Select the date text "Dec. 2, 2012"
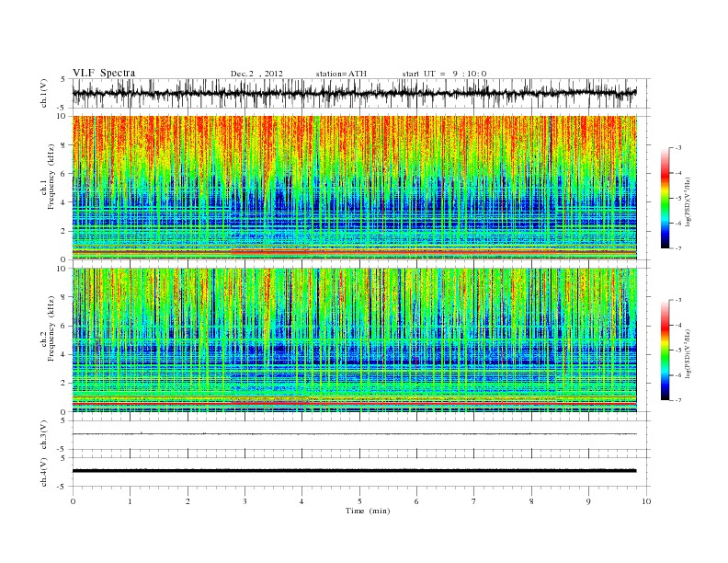This screenshot has width=728, height=563. pyautogui.click(x=256, y=74)
